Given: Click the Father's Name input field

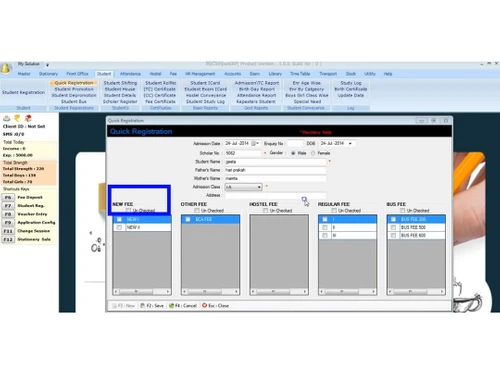Looking at the screenshot, I should tap(275, 170).
